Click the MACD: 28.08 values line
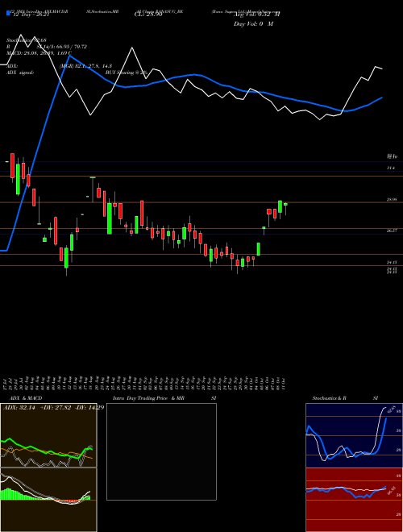This screenshot has height=532, width=403. click(39, 53)
